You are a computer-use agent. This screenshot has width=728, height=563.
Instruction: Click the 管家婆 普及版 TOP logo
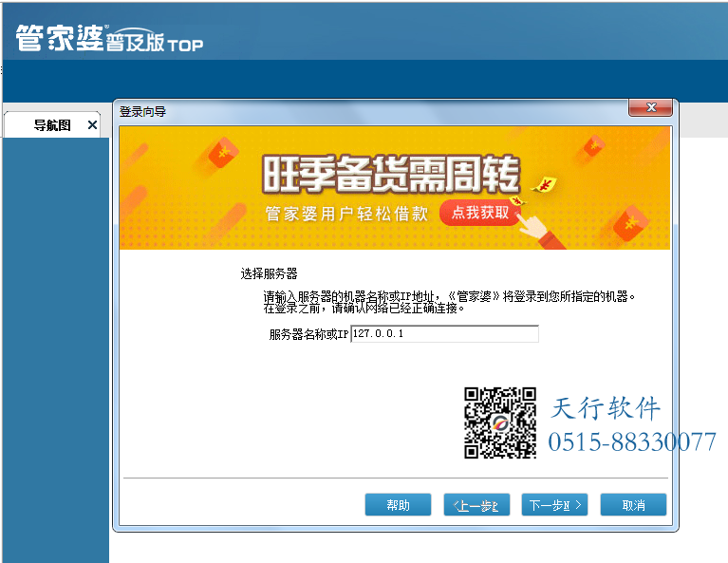pos(109,38)
